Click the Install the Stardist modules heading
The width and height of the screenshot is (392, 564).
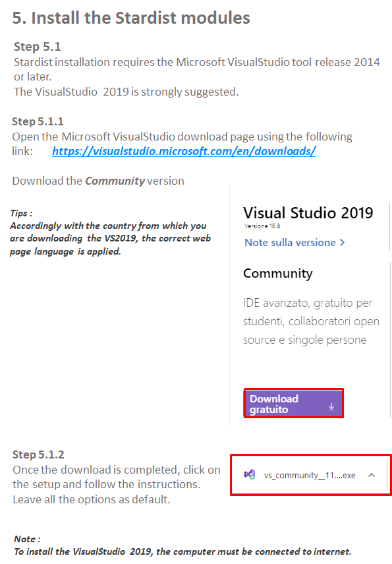[x=131, y=18]
